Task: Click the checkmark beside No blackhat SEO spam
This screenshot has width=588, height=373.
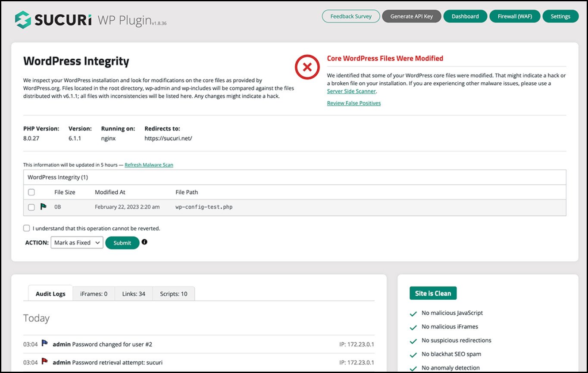Action: (413, 354)
